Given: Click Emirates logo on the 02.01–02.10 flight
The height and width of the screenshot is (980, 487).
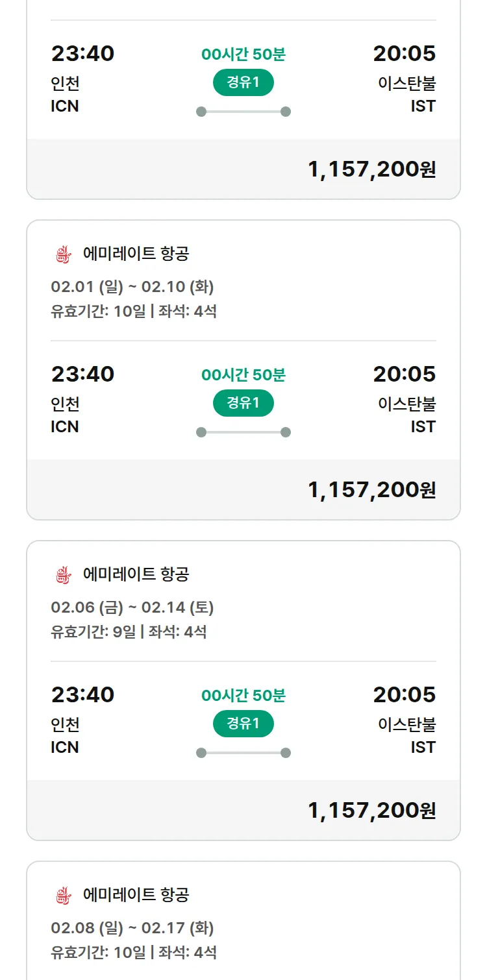Looking at the screenshot, I should (x=62, y=254).
